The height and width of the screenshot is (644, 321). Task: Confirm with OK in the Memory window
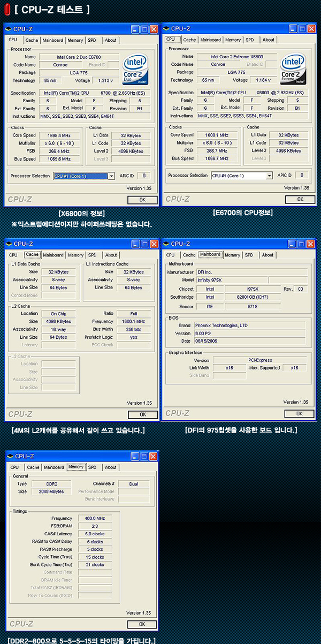pos(143,624)
